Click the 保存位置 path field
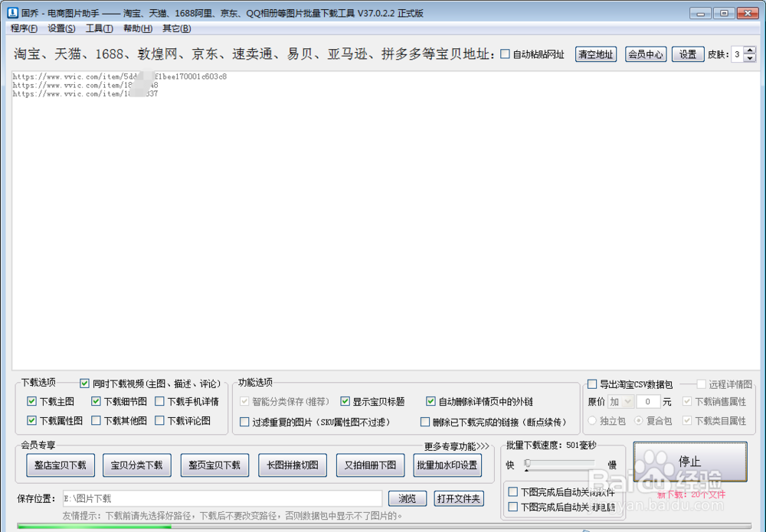Image resolution: width=766 pixels, height=532 pixels. pyautogui.click(x=222, y=498)
